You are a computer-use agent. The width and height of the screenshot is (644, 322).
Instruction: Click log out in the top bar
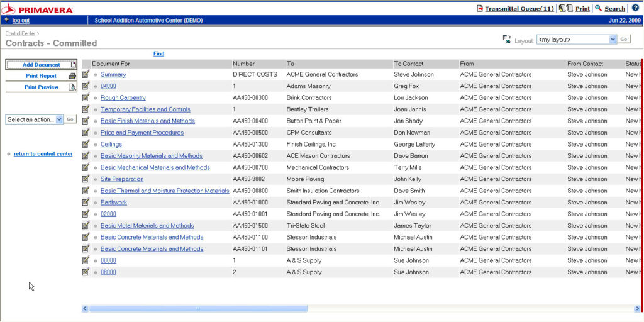(x=21, y=20)
